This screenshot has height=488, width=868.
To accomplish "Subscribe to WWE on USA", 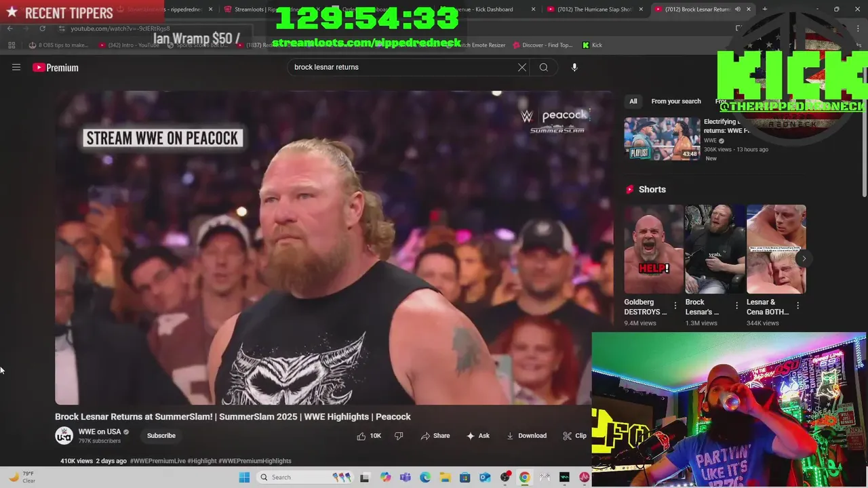I will 161,436.
